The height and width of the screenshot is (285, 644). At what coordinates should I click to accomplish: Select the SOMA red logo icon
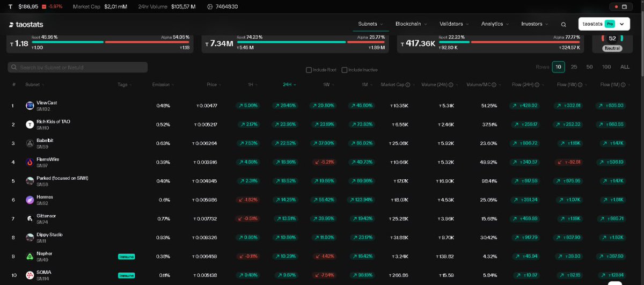tap(30, 275)
